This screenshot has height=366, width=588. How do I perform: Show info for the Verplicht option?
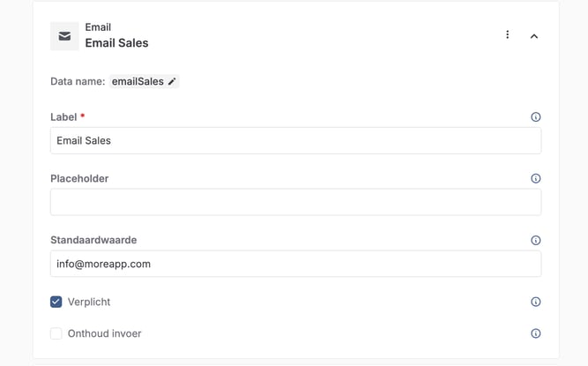coord(536,303)
